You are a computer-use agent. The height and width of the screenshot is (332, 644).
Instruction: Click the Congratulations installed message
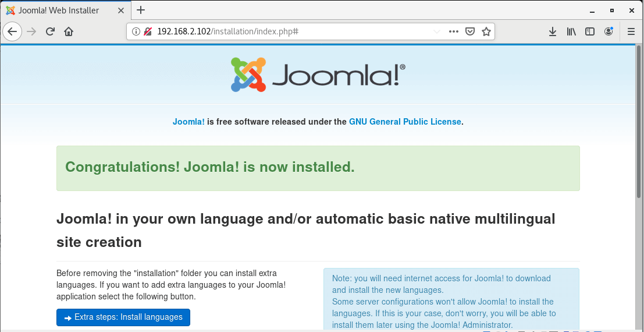(318, 168)
